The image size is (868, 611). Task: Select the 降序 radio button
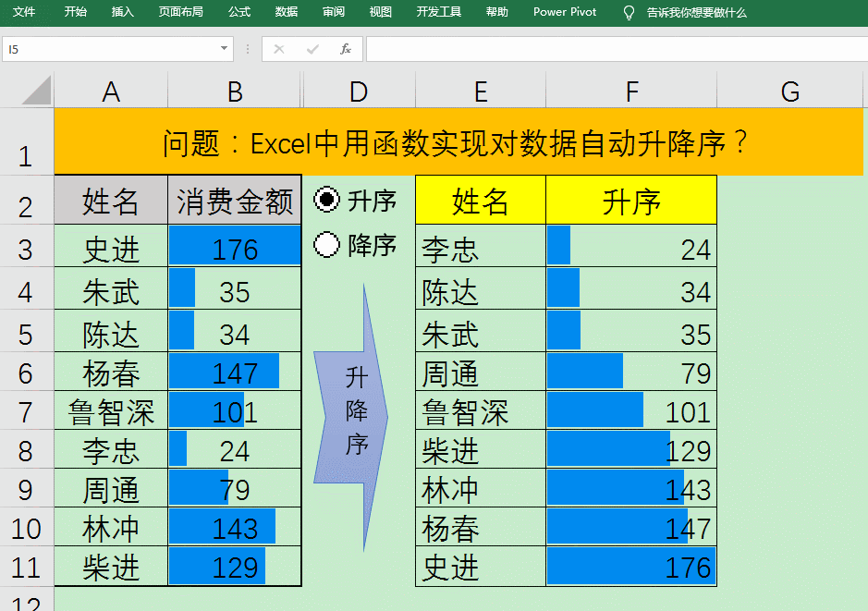tap(326, 244)
